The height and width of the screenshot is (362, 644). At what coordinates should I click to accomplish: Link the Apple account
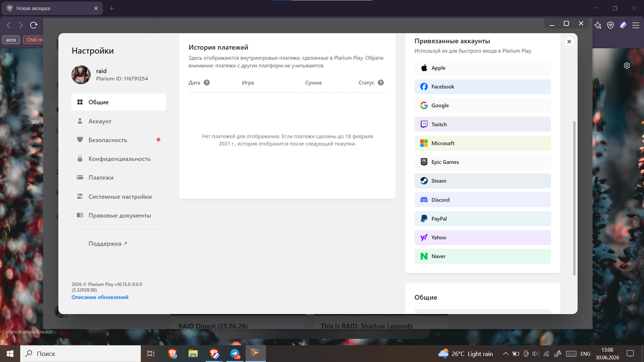point(482,68)
